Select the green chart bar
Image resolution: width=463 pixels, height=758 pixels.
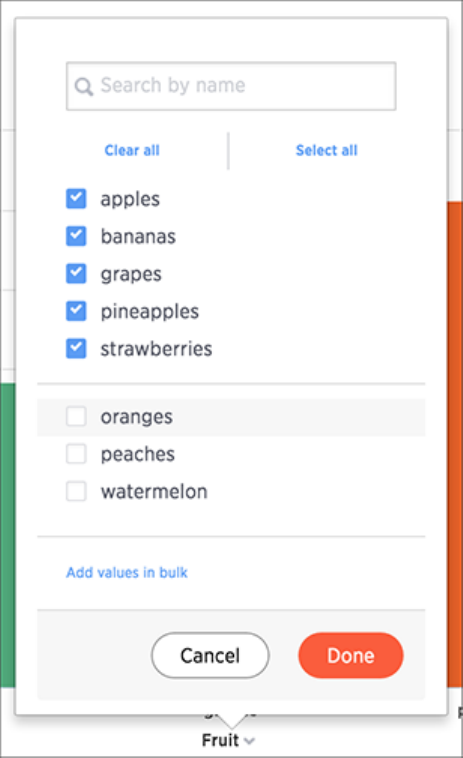coord(7,535)
